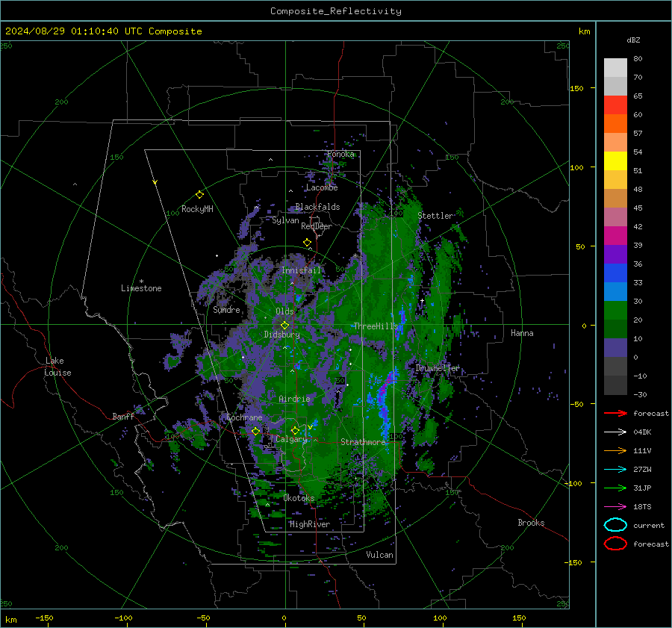Click the Cochrane label
Viewport: 672px width, 628px height.
click(x=244, y=417)
